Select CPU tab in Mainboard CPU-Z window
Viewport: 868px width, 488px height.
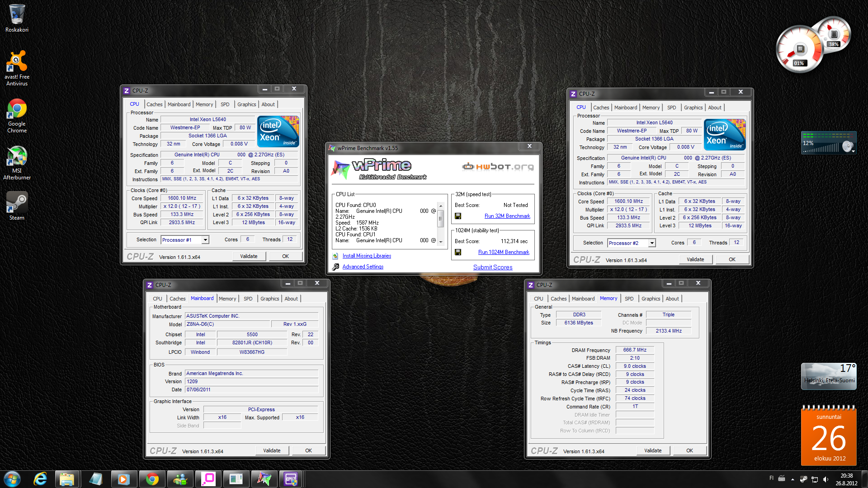tap(157, 299)
